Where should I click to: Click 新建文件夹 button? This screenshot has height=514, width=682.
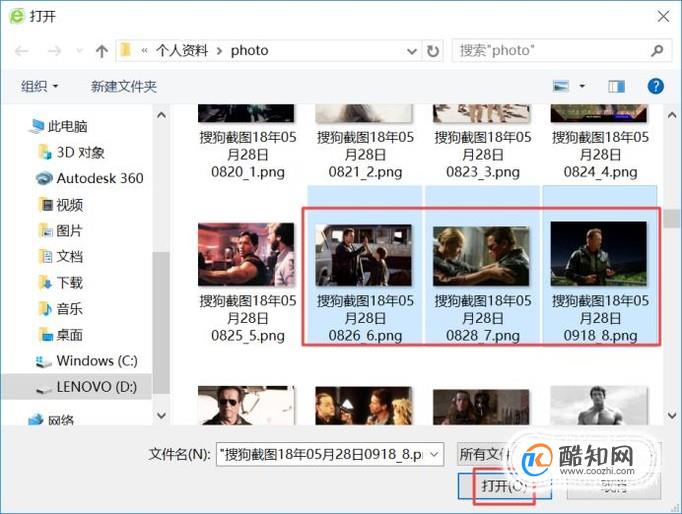tap(124, 86)
